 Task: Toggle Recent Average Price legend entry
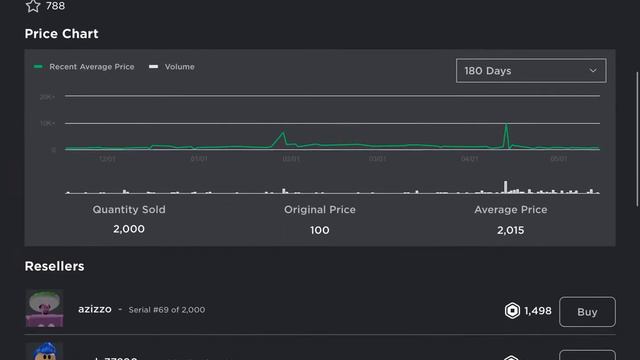pyautogui.click(x=84, y=67)
